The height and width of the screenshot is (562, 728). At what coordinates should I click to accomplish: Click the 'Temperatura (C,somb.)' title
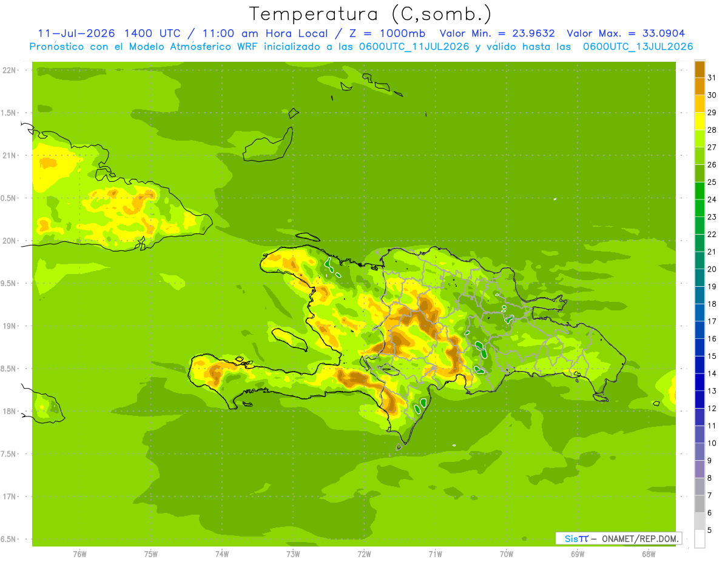[x=371, y=14]
